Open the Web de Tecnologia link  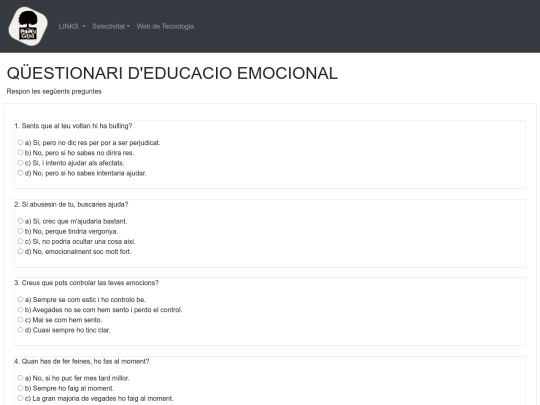[165, 27]
